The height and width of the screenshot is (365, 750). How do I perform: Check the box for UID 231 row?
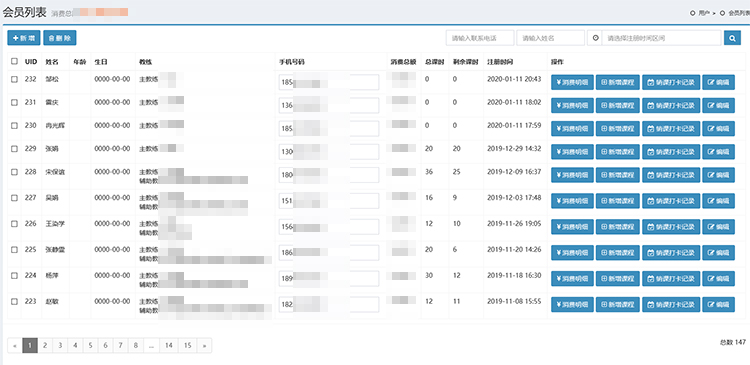(x=14, y=102)
